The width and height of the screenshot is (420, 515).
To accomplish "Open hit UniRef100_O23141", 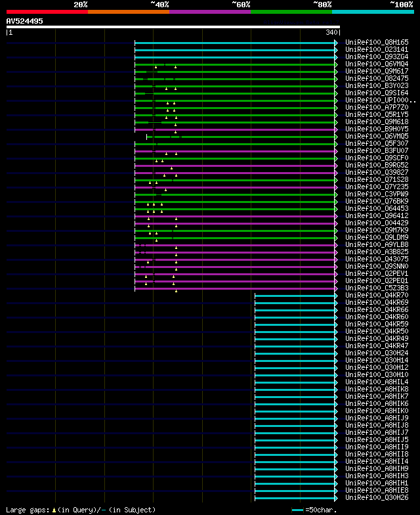I will click(x=377, y=50).
